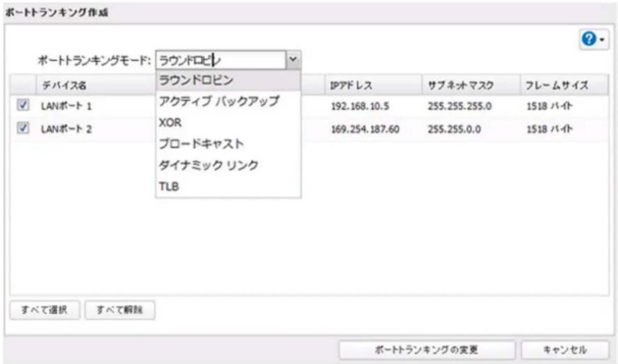Toggle the LANポート 1 checkbox
Screen dimensions: 618x364
[x=23, y=105]
